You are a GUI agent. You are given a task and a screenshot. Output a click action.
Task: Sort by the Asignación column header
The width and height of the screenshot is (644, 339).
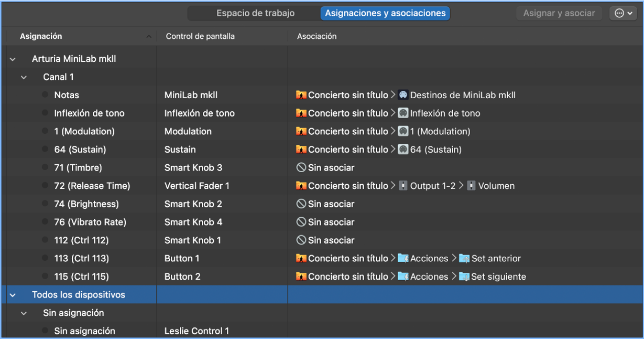click(x=41, y=36)
